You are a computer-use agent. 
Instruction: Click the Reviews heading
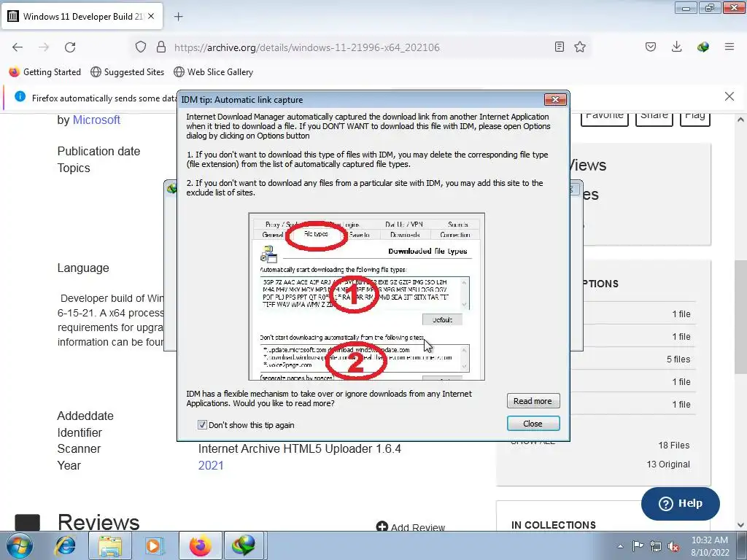click(98, 522)
